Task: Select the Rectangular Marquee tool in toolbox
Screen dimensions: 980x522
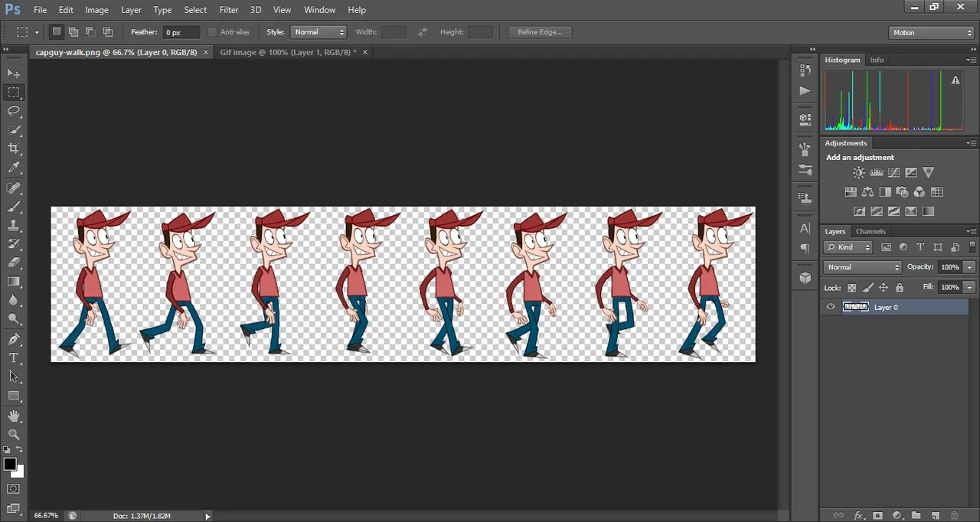Action: click(14, 93)
